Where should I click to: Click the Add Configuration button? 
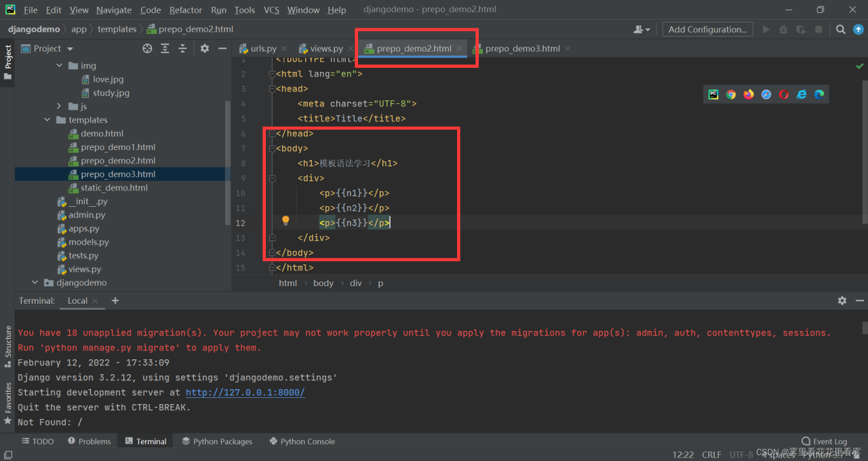707,29
